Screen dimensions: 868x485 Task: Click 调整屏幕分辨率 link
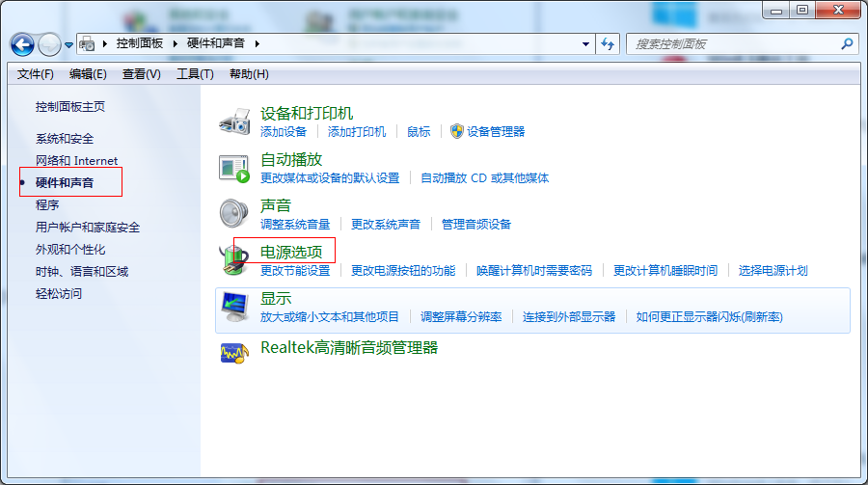tap(461, 316)
